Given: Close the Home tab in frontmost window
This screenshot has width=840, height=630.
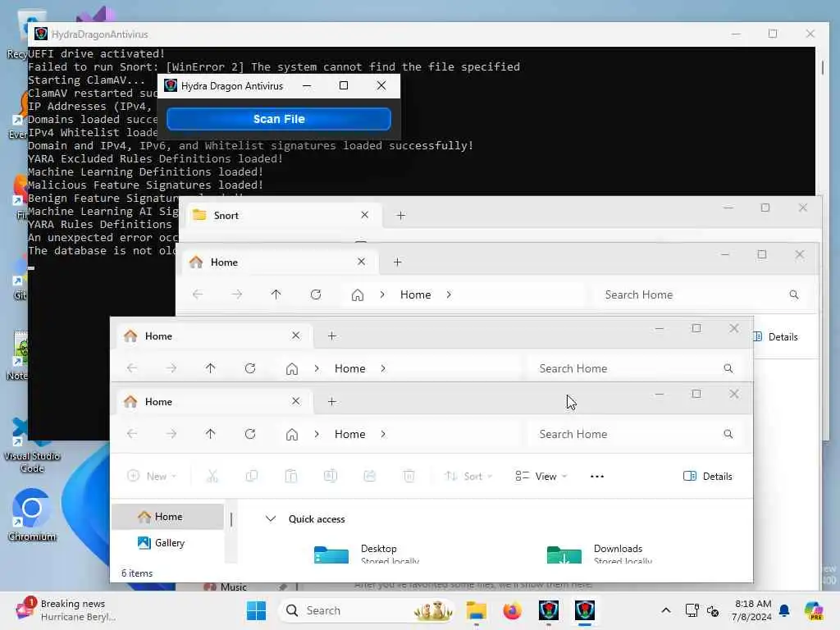Looking at the screenshot, I should click(x=295, y=401).
